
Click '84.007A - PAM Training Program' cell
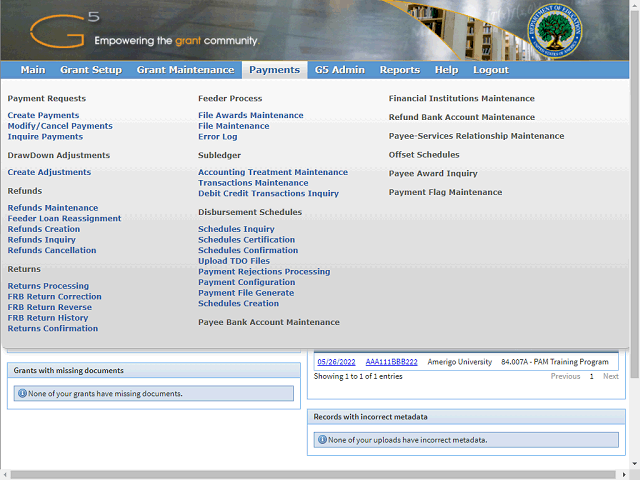[x=555, y=362]
